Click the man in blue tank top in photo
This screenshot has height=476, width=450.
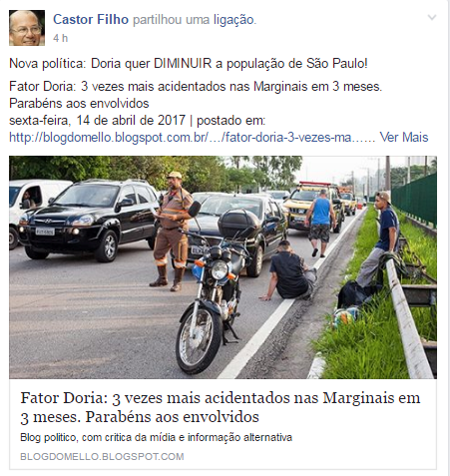tap(320, 223)
